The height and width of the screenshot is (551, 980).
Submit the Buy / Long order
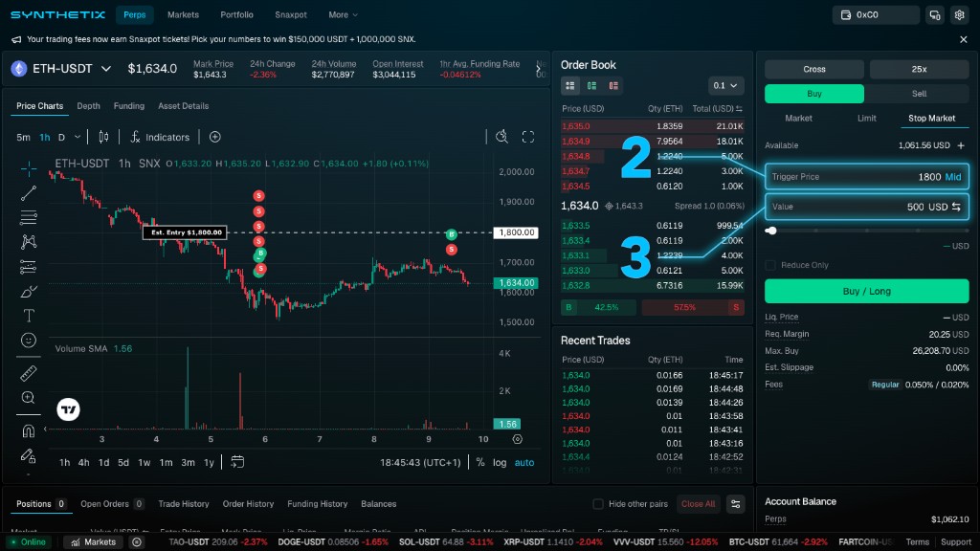point(867,291)
